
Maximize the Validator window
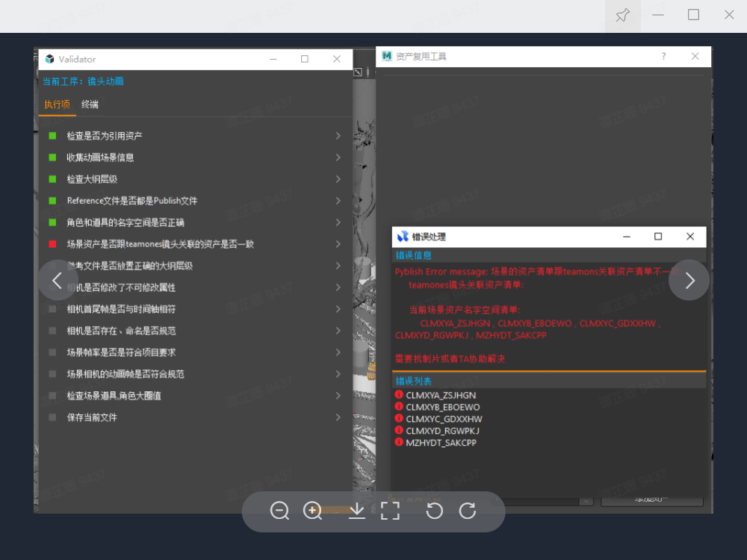click(x=305, y=59)
